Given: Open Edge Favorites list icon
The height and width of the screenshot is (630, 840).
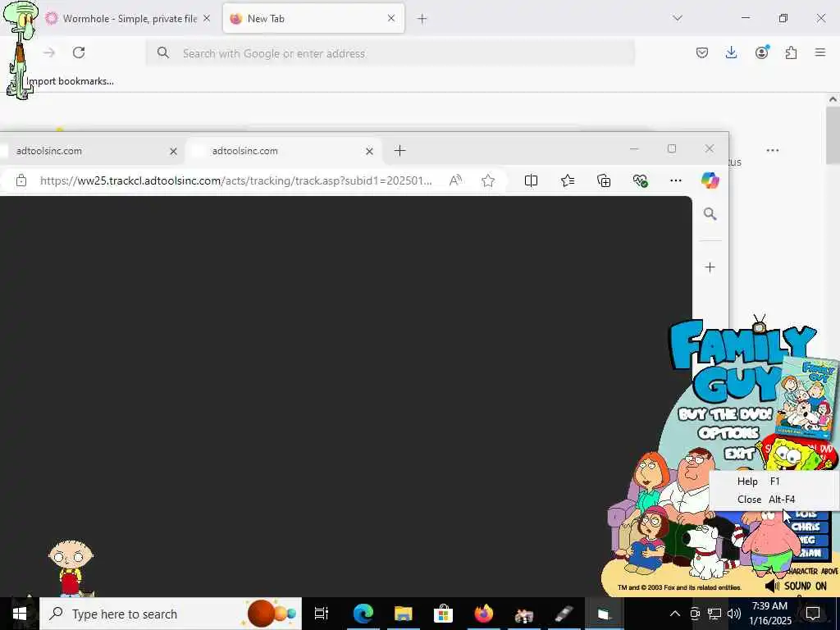Looking at the screenshot, I should (x=568, y=180).
